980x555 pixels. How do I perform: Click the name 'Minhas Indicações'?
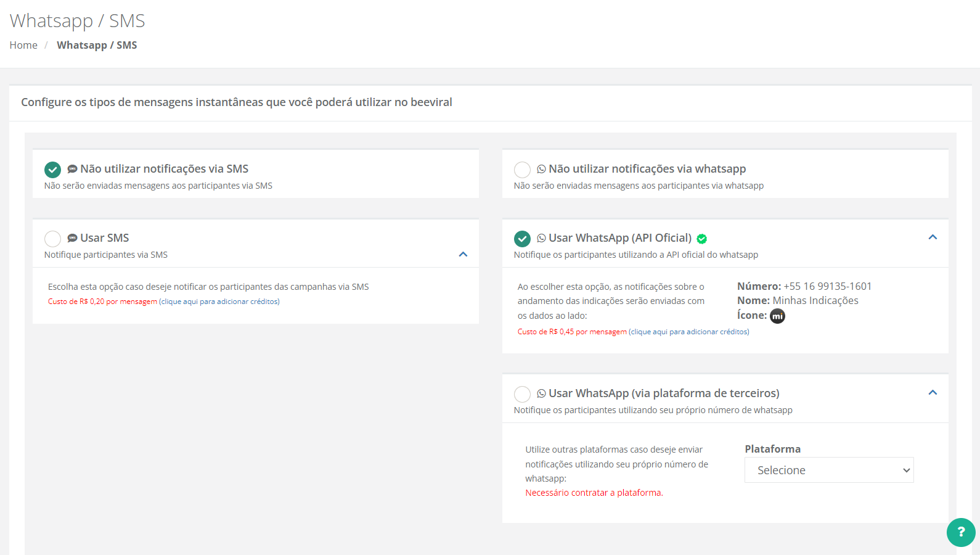(x=815, y=300)
